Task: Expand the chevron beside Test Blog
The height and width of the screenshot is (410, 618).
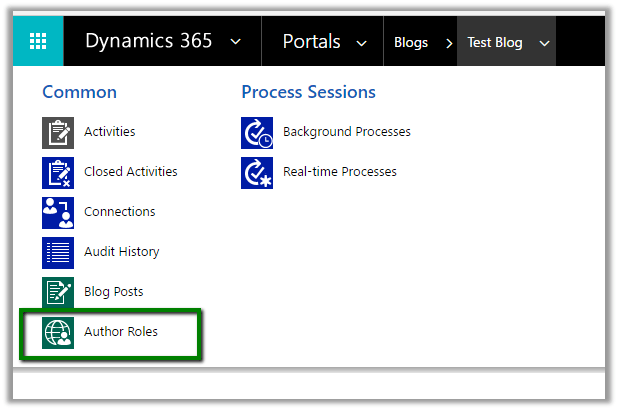Action: coord(544,43)
